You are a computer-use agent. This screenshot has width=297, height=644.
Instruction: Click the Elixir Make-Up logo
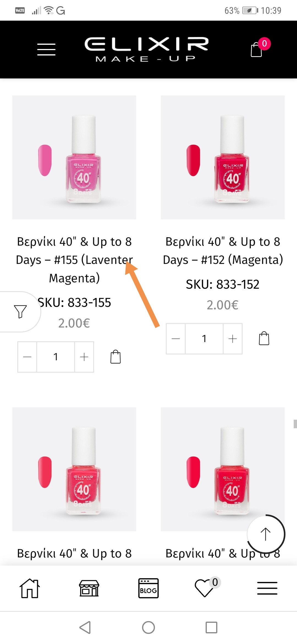click(x=146, y=50)
